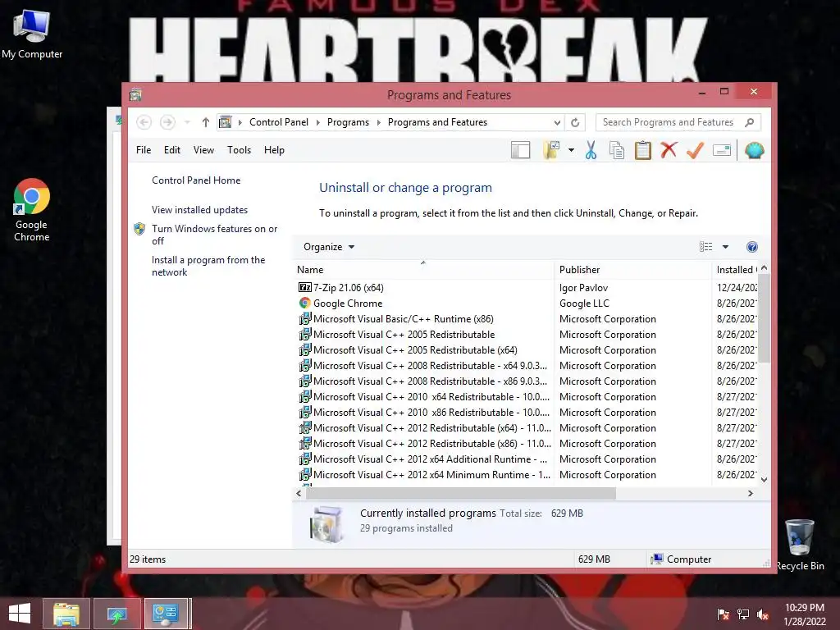The image size is (840, 630).
Task: Sort by the Name column header
Action: 424,269
